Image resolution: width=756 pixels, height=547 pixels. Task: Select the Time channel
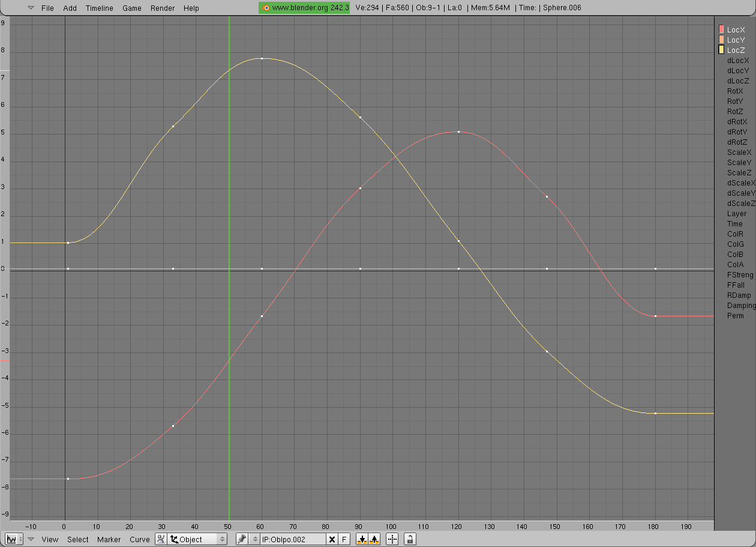[x=735, y=223]
